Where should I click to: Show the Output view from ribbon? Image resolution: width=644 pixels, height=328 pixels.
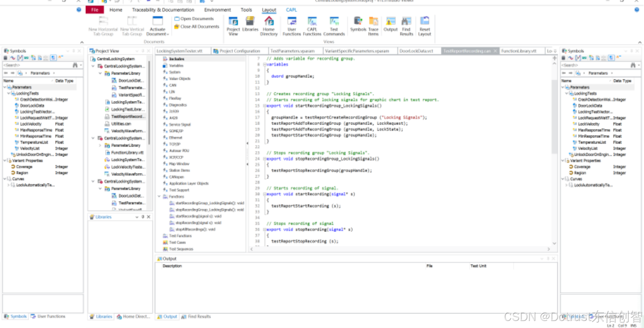(x=390, y=24)
